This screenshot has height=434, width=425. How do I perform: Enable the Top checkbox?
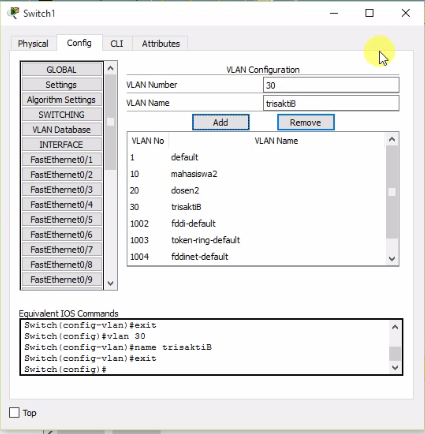click(x=14, y=412)
